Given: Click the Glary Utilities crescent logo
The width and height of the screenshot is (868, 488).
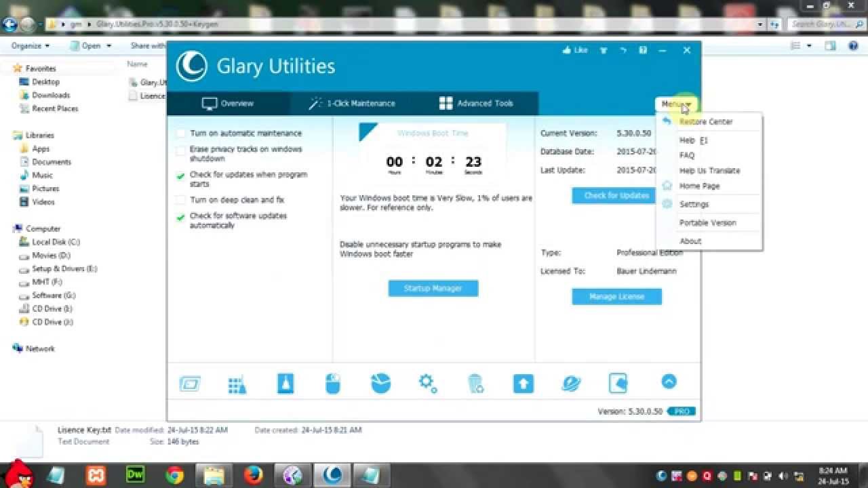Looking at the screenshot, I should coord(191,66).
